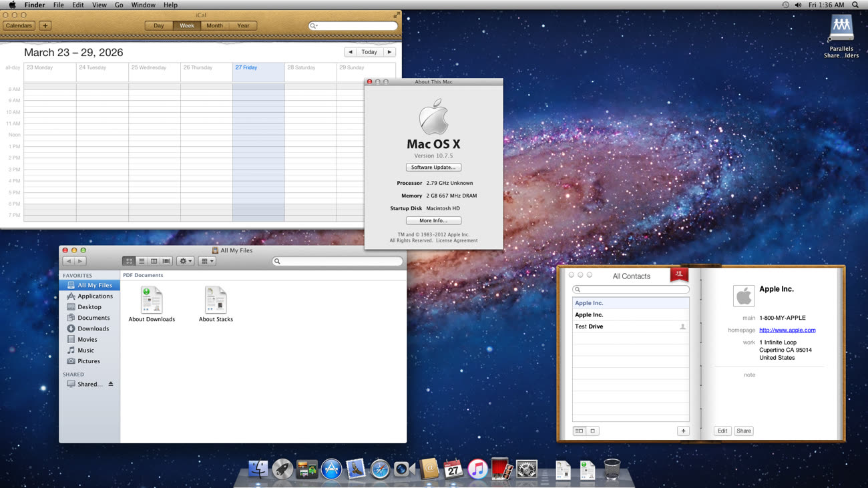This screenshot has width=868, height=488.
Task: Launch Safari from the Dock
Action: tap(380, 469)
